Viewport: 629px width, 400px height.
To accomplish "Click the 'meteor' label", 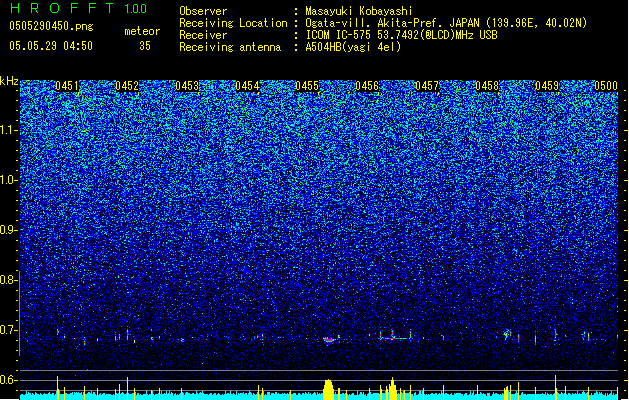I will point(142,31).
